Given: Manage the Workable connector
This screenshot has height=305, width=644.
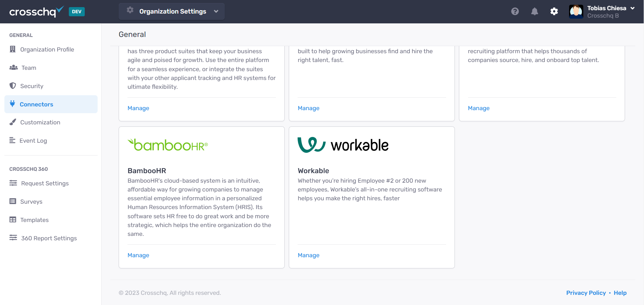Looking at the screenshot, I should tap(308, 255).
